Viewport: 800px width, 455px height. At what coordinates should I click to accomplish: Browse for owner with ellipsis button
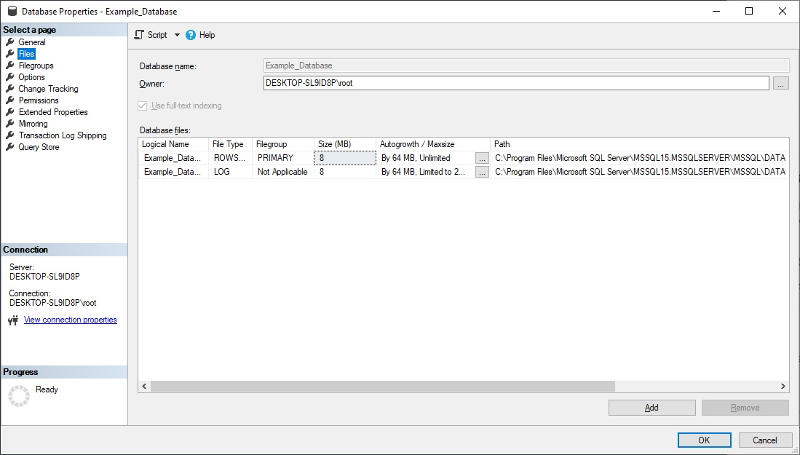[781, 83]
